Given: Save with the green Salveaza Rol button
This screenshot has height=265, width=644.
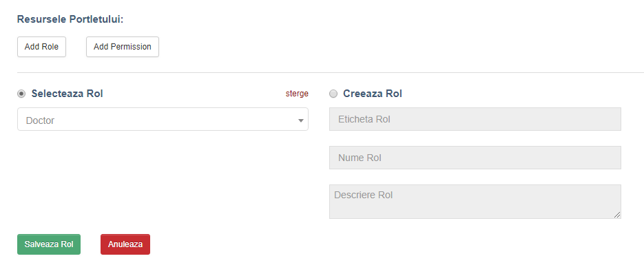Looking at the screenshot, I should coord(49,244).
